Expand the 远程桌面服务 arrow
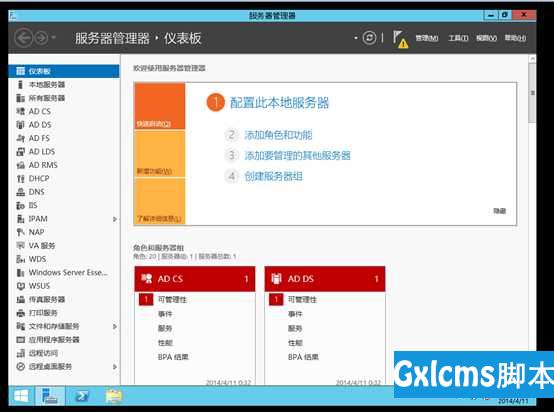 (x=115, y=367)
